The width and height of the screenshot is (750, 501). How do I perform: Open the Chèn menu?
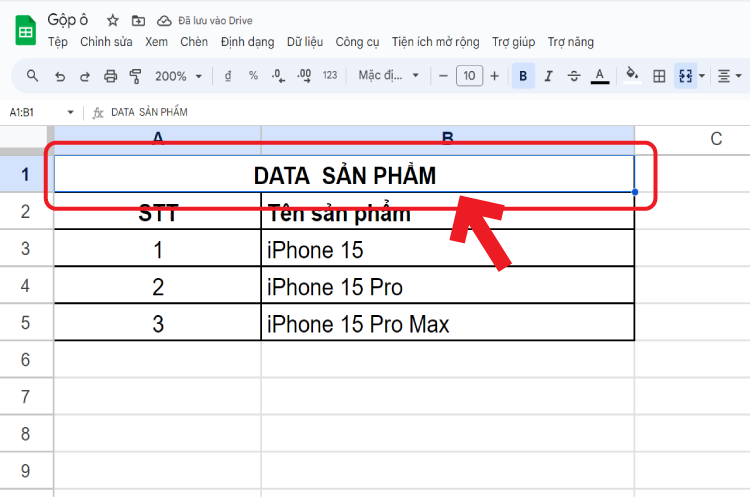194,42
